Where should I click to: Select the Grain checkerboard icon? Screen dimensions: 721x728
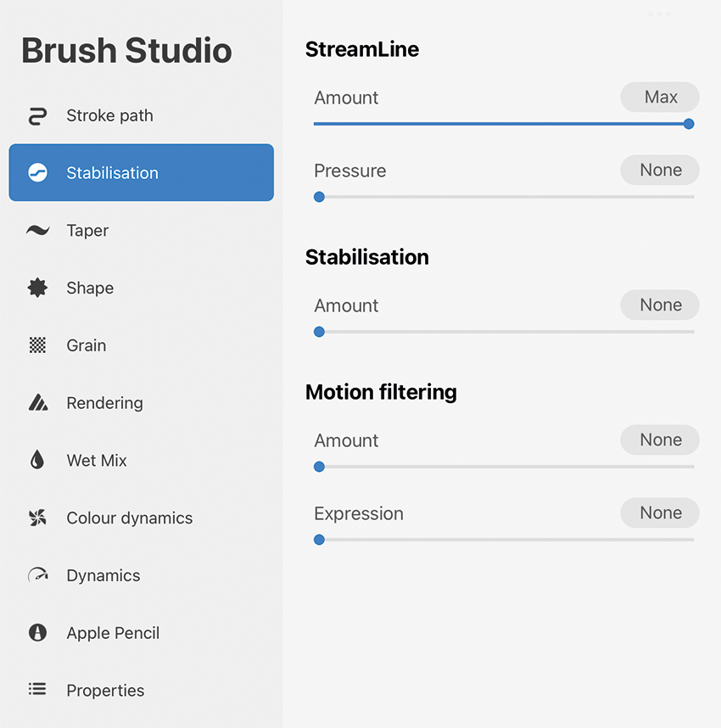click(37, 345)
